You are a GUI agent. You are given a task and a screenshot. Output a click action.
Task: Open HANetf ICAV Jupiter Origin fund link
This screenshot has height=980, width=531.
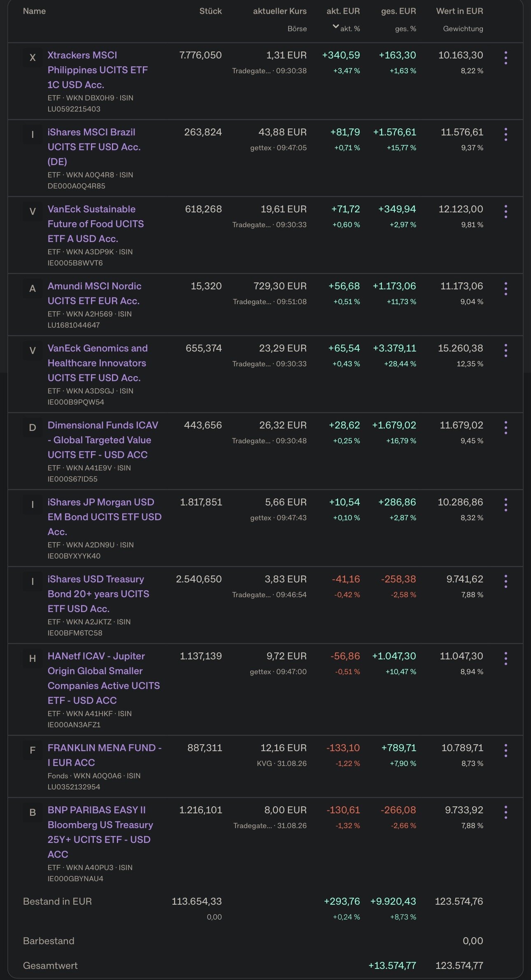(104, 678)
